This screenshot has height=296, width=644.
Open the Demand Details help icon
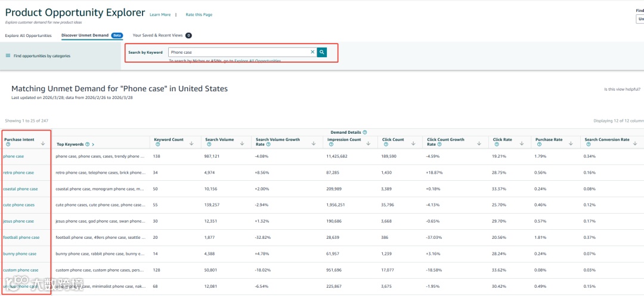coord(364,132)
